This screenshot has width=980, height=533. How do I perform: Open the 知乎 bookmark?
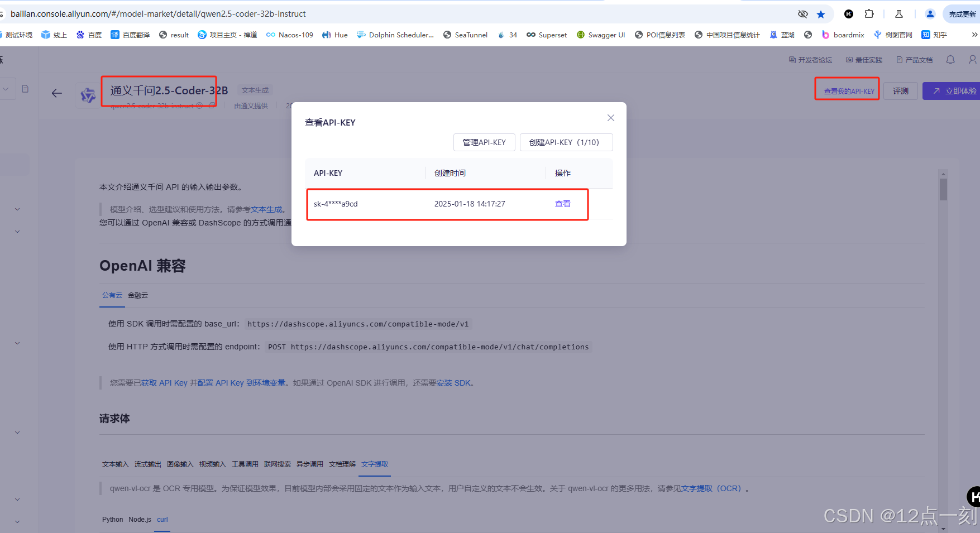pos(934,35)
